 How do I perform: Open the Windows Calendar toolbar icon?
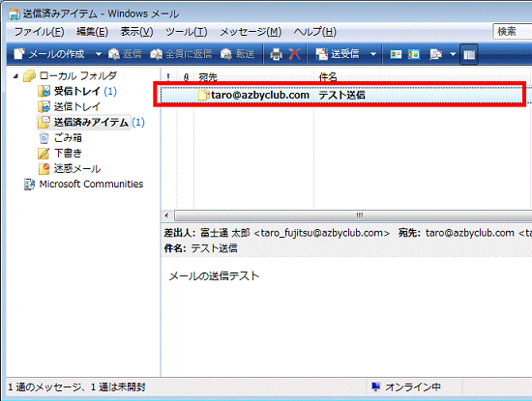tap(414, 54)
